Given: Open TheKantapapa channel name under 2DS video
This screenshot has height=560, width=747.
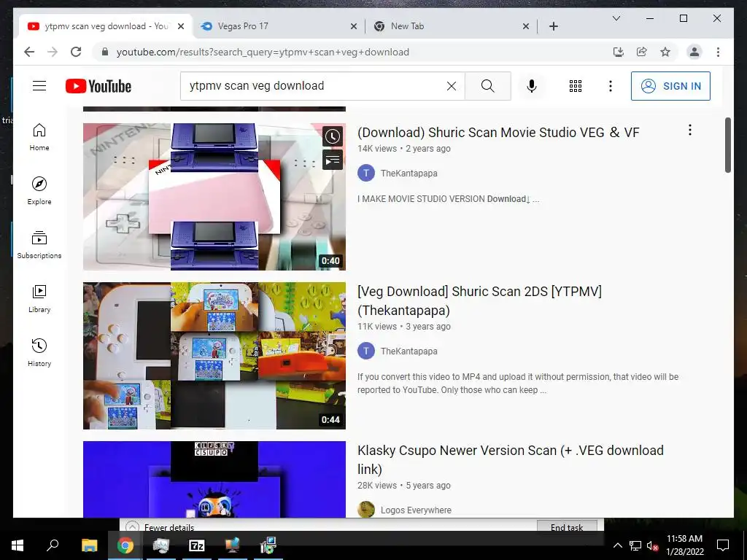Looking at the screenshot, I should [x=409, y=351].
